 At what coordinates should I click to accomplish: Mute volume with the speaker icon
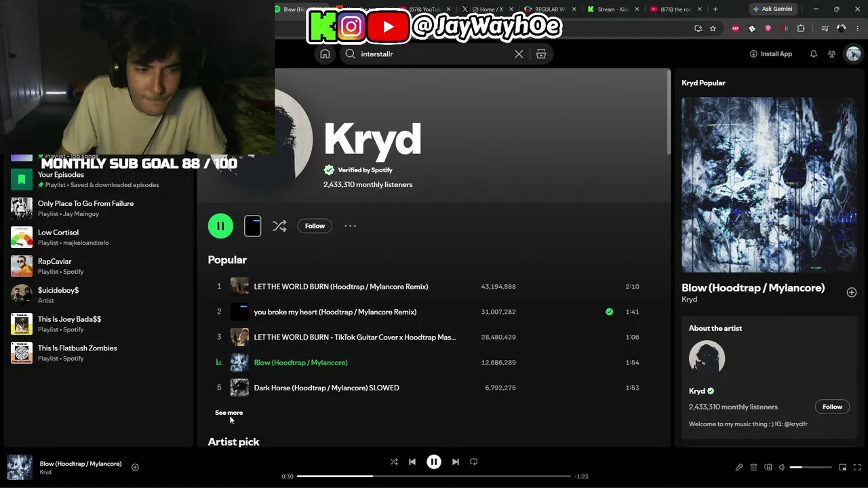[782, 467]
